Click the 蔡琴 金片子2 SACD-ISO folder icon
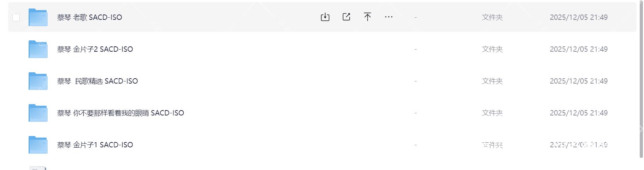 [38, 49]
